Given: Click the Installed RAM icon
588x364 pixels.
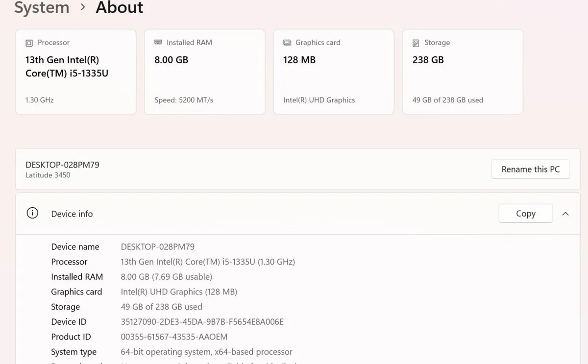Looking at the screenshot, I should coord(158,43).
